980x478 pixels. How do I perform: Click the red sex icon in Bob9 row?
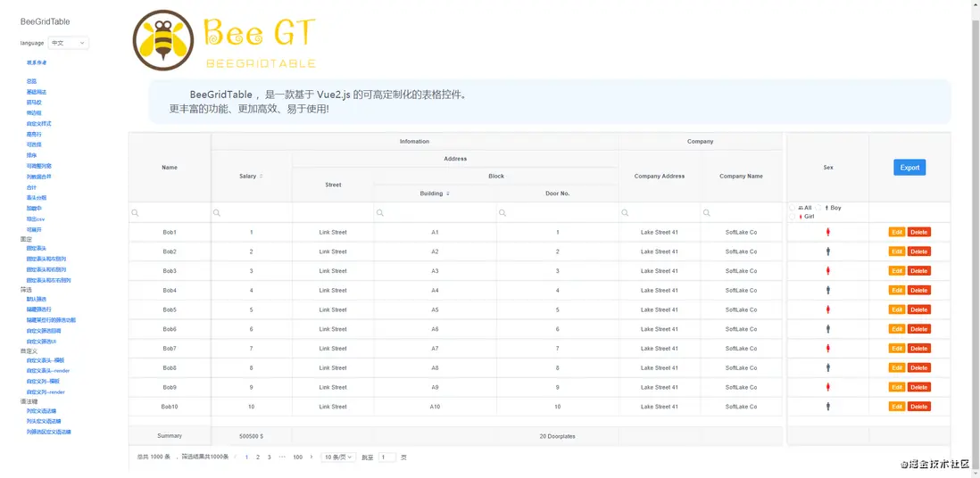(x=828, y=387)
